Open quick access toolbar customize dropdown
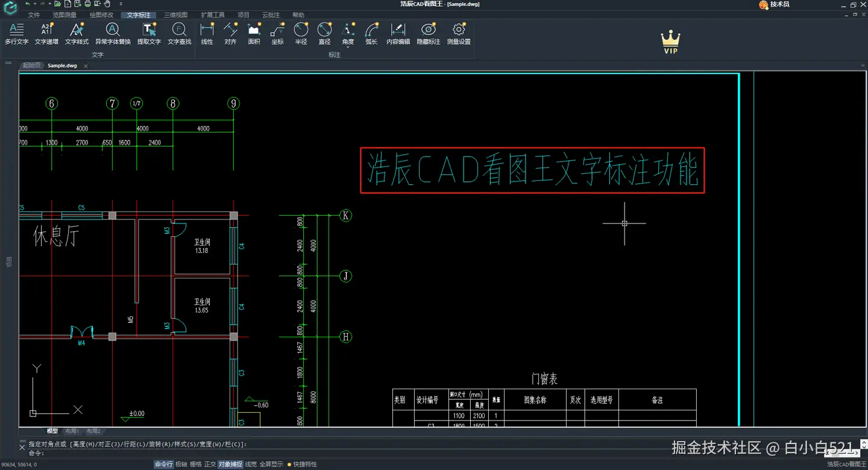The image size is (868, 470). click(x=121, y=4)
